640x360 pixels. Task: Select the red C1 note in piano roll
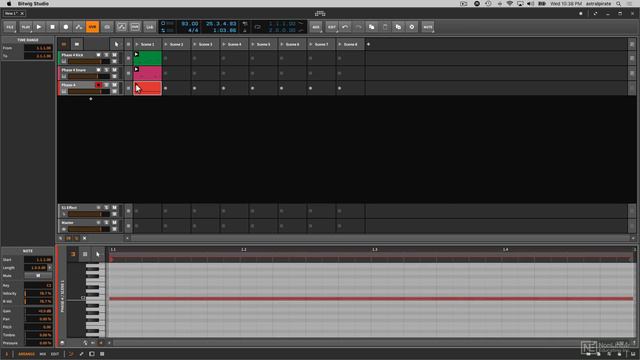tap(371, 299)
